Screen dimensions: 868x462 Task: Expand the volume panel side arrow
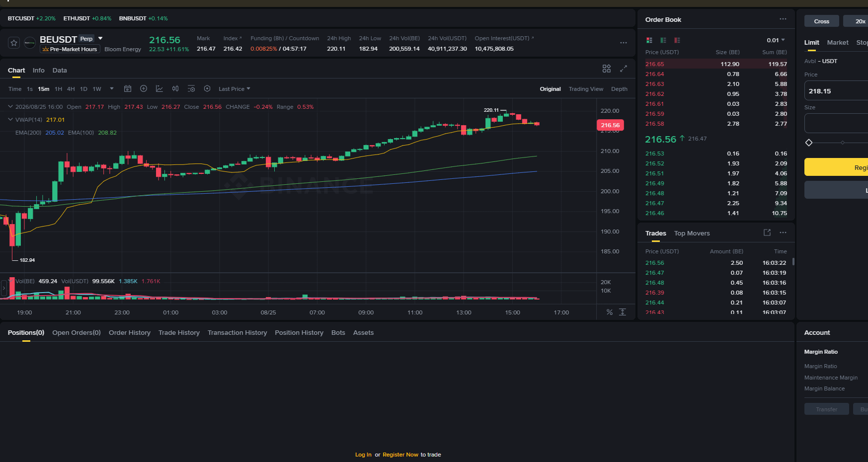(4, 288)
